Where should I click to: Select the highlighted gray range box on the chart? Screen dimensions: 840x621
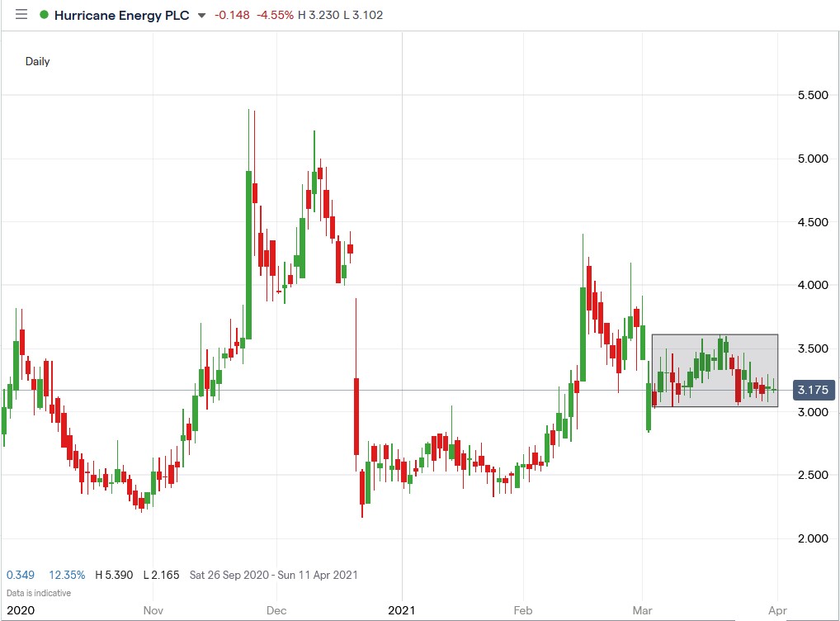pyautogui.click(x=715, y=370)
